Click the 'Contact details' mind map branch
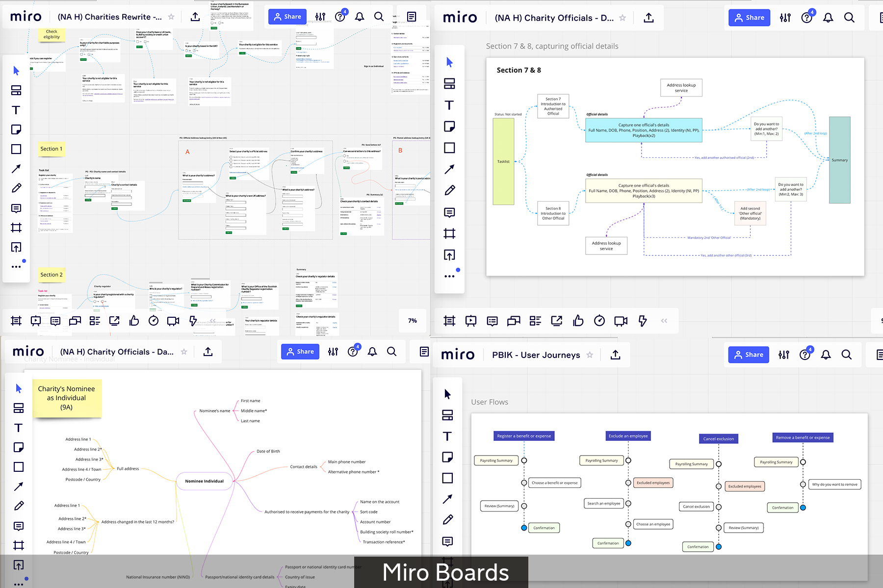The width and height of the screenshot is (883, 588). point(304,467)
